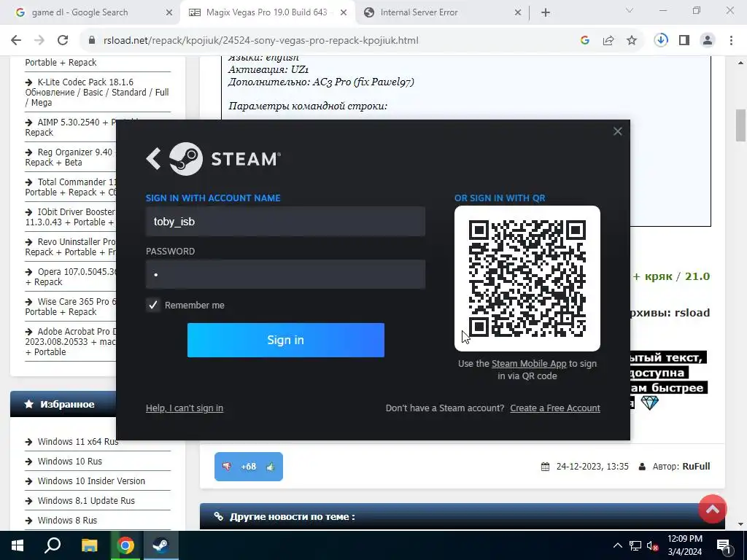Open Reg Organizer 9.40 link
The height and width of the screenshot is (560, 747).
tap(71, 157)
